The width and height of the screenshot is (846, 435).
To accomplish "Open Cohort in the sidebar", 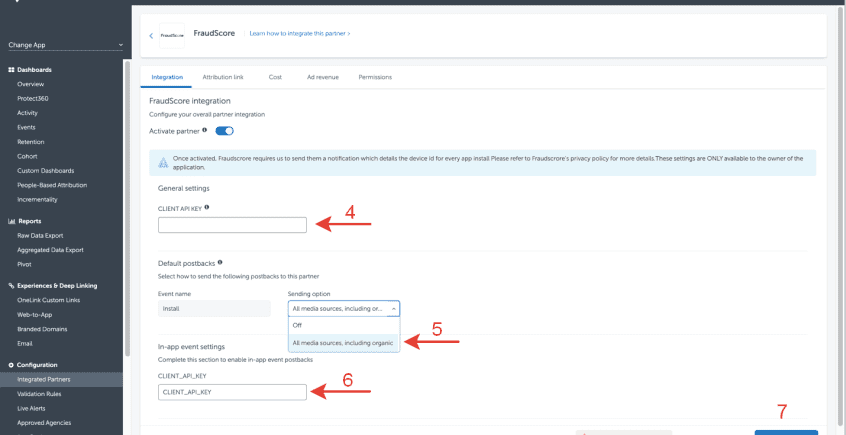I will coord(27,157).
